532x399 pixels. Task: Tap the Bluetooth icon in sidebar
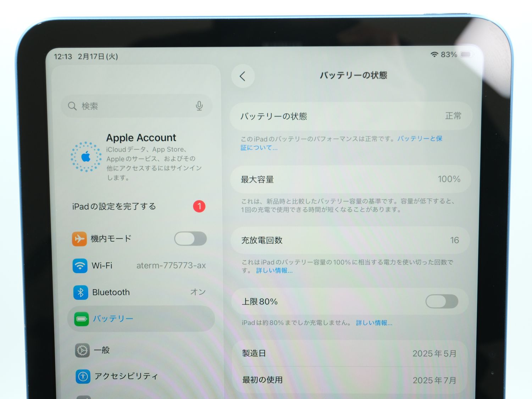click(x=81, y=292)
